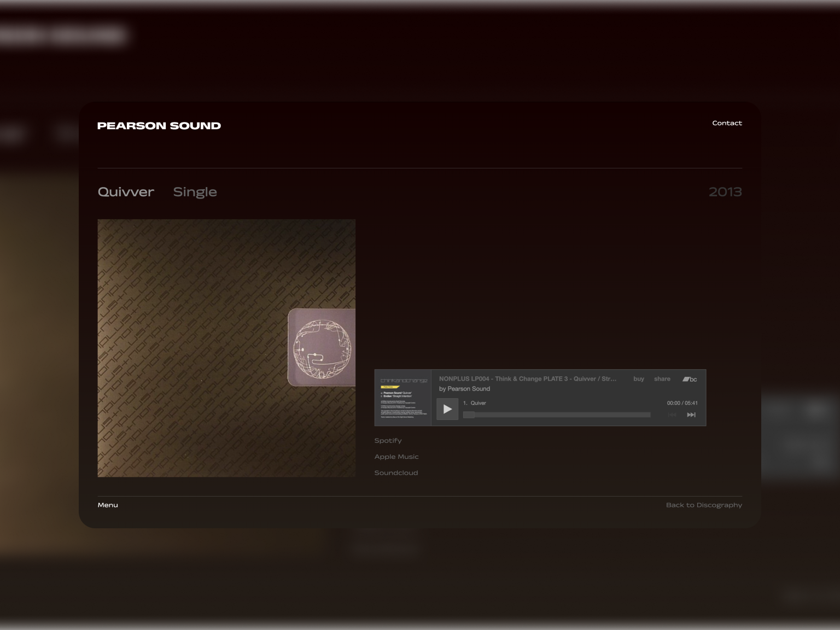840x630 pixels.
Task: Open the Spotify link
Action: [x=388, y=441]
